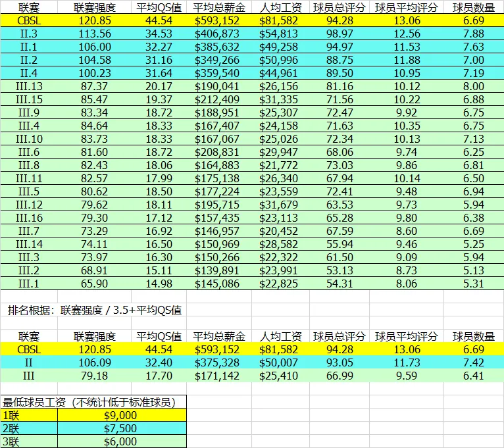504x448 pixels.
Task: Select the III.16 league name cell
Action: click(29, 218)
